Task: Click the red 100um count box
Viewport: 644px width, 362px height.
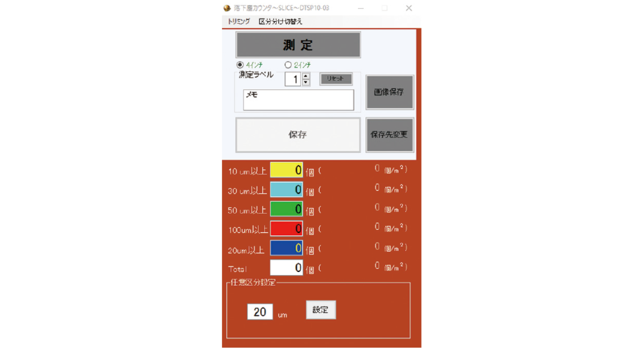Action: click(286, 229)
